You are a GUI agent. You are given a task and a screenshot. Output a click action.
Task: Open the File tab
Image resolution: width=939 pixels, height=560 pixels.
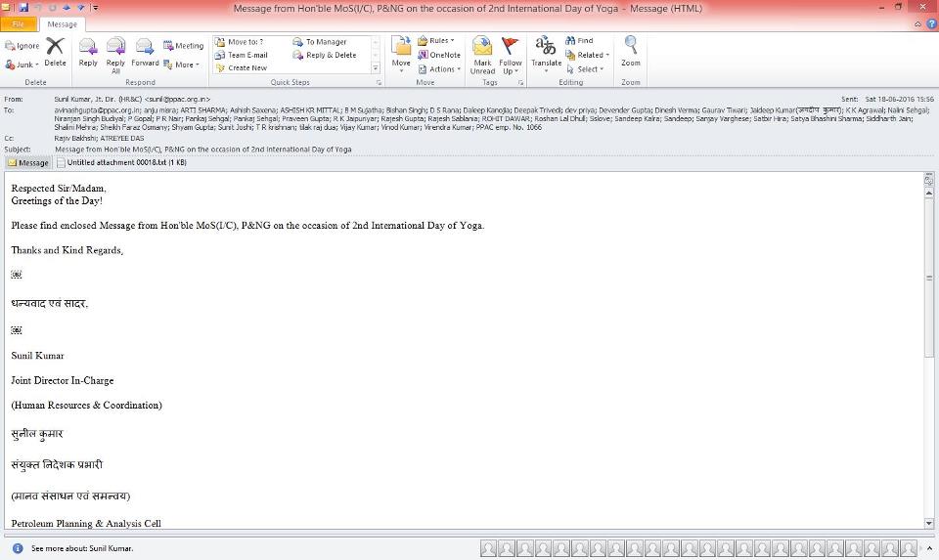coord(19,23)
